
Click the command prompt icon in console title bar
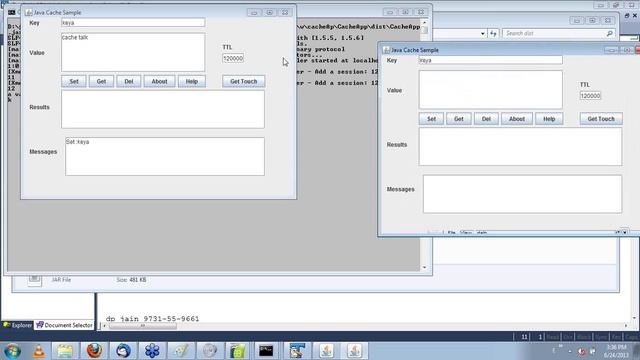coord(11,13)
